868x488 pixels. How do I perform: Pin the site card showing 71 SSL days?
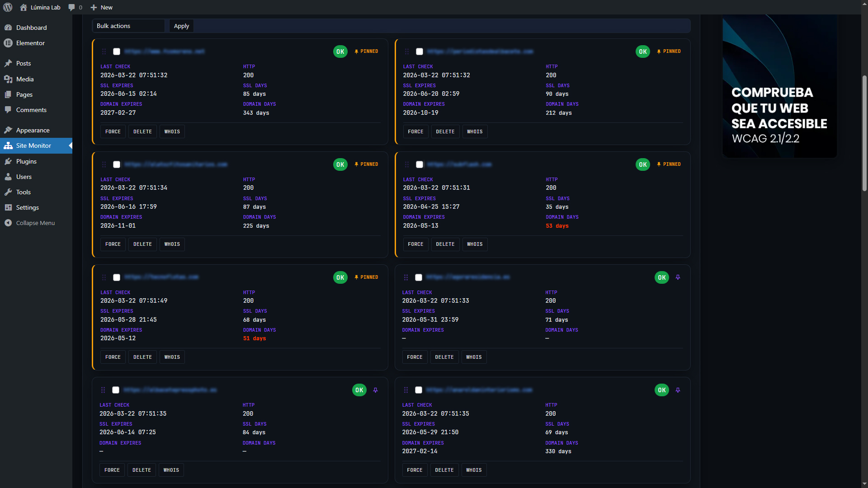coord(678,277)
